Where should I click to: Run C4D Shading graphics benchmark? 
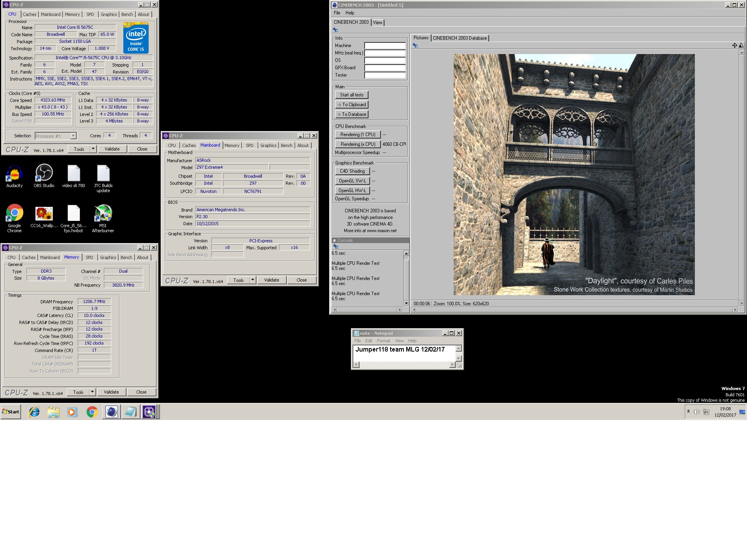(x=352, y=171)
